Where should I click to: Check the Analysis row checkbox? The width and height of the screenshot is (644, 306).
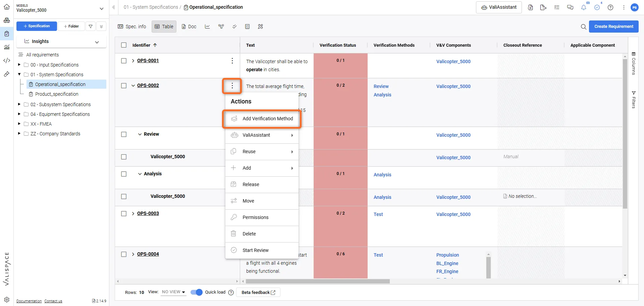[124, 174]
